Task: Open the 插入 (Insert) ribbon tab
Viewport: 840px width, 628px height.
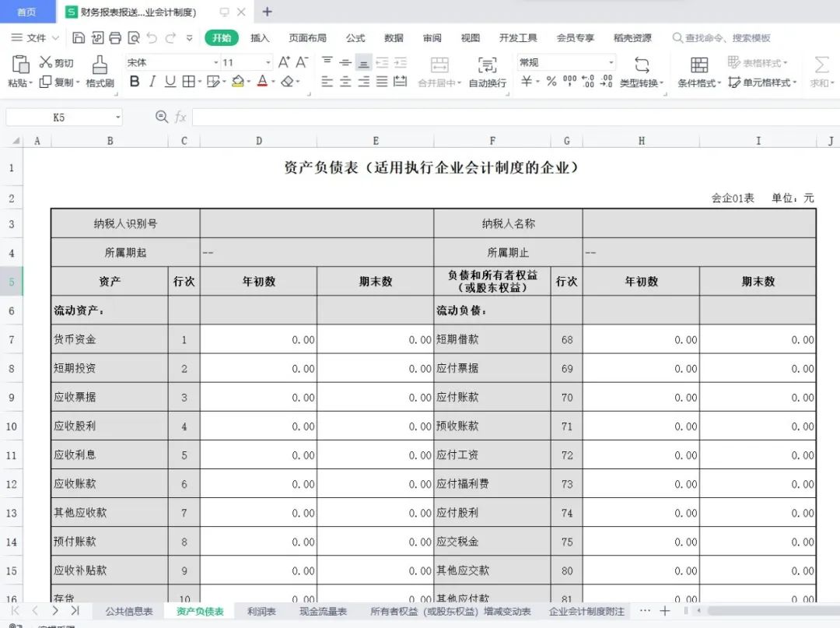Action: tap(260, 37)
